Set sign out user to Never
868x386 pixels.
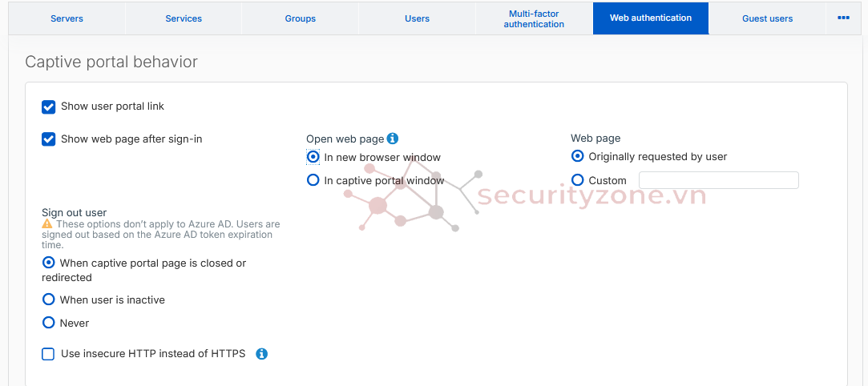49,323
